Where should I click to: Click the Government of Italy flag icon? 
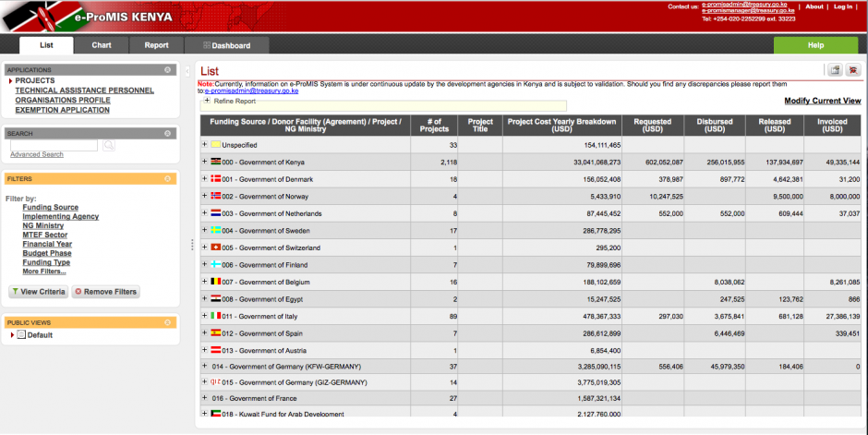point(216,316)
